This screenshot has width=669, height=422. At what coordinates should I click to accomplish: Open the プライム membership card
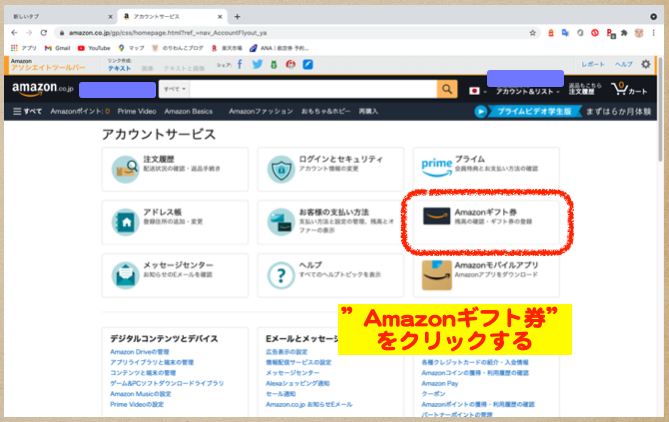tap(486, 169)
